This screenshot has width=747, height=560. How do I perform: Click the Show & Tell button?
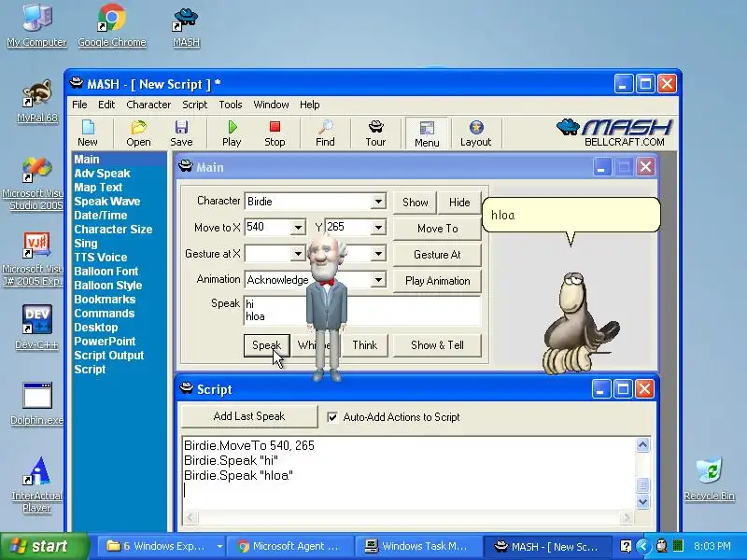pyautogui.click(x=437, y=345)
